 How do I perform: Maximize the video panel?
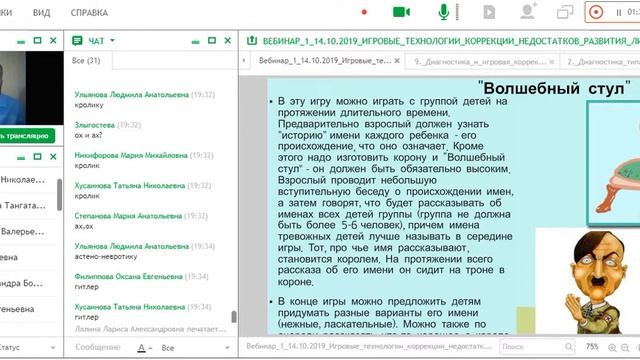click(x=37, y=40)
